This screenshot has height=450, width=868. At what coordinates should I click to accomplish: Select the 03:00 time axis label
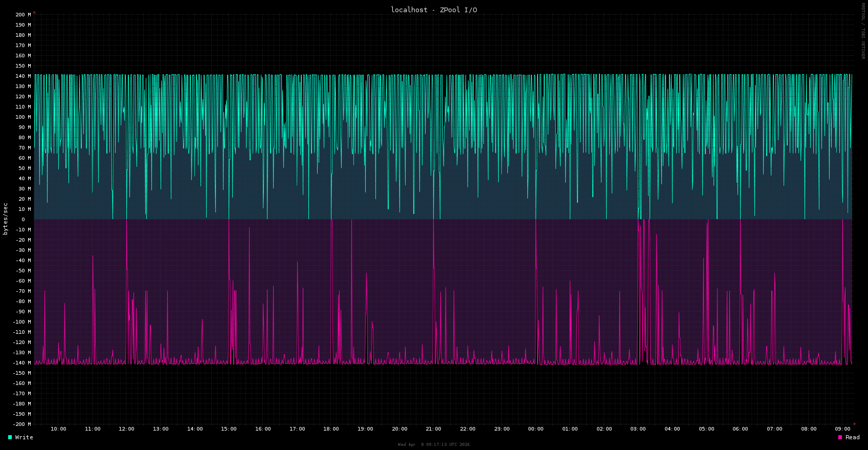[638, 429]
